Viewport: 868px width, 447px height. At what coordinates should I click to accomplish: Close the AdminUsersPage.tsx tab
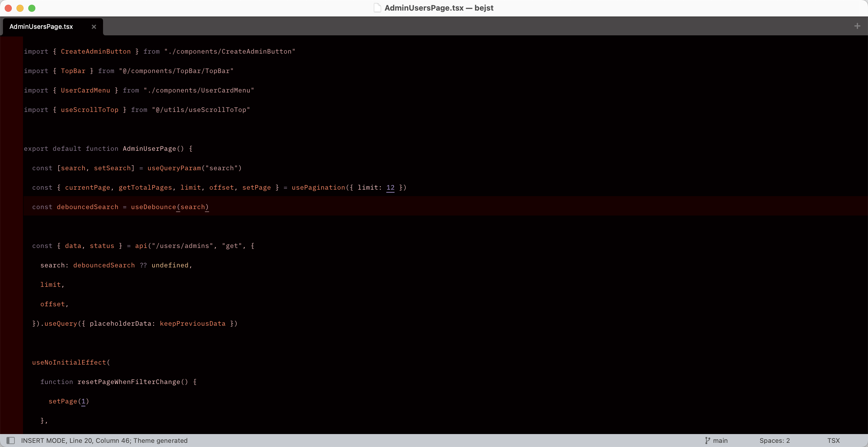point(94,27)
